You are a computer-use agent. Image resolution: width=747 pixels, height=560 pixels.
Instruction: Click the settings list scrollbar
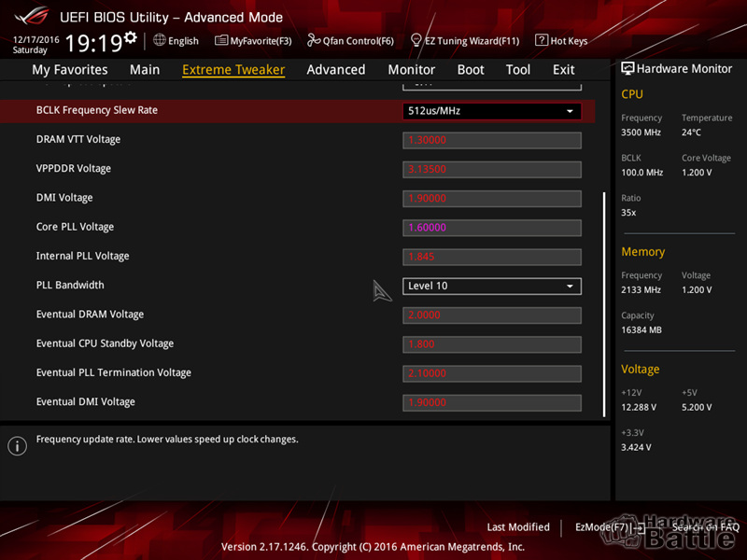tap(604, 305)
